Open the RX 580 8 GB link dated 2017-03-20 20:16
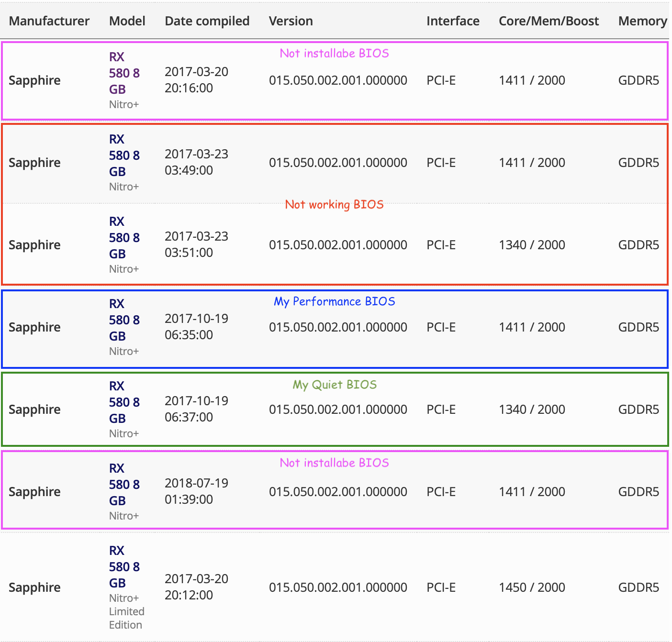This screenshot has width=672, height=642. point(124,73)
